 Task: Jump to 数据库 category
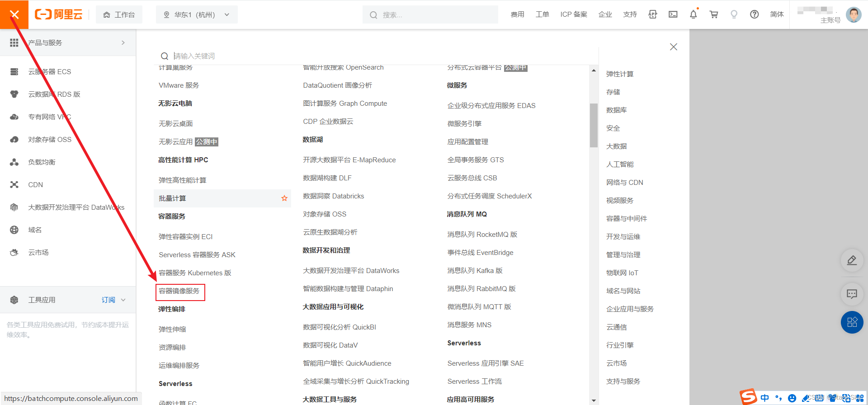[x=616, y=110]
